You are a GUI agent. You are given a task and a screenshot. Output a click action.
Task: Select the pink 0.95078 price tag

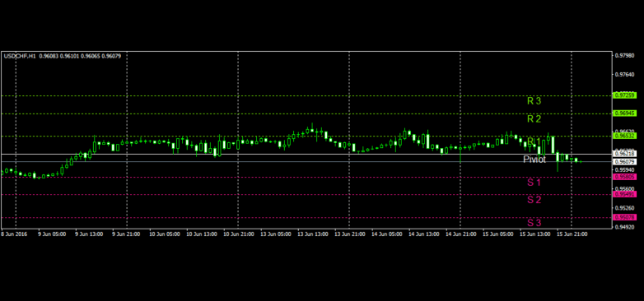coord(625,217)
